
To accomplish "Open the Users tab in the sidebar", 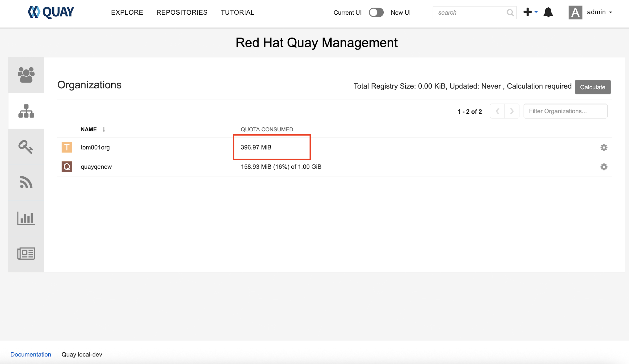I will [x=26, y=75].
